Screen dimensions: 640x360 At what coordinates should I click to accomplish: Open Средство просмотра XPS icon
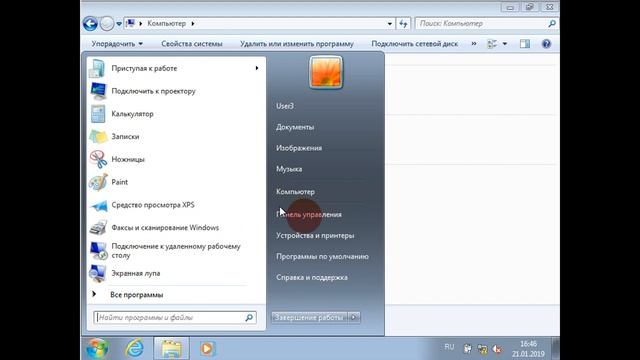[98, 205]
